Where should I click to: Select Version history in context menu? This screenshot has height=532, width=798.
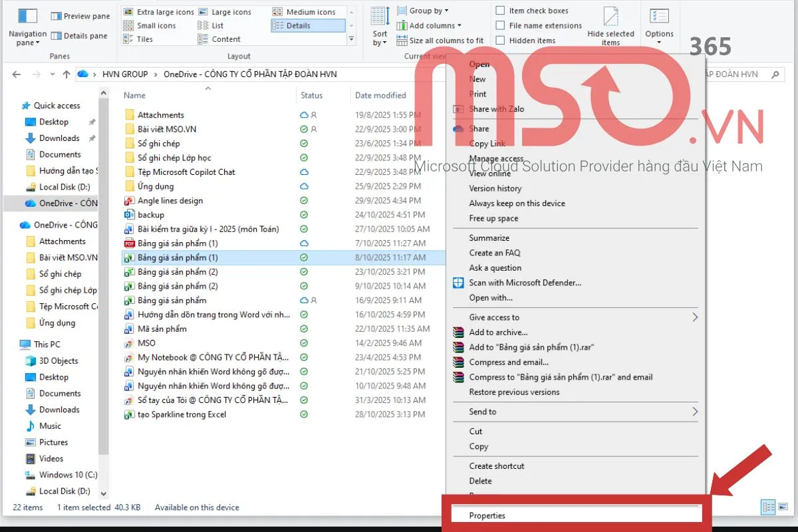tap(495, 188)
